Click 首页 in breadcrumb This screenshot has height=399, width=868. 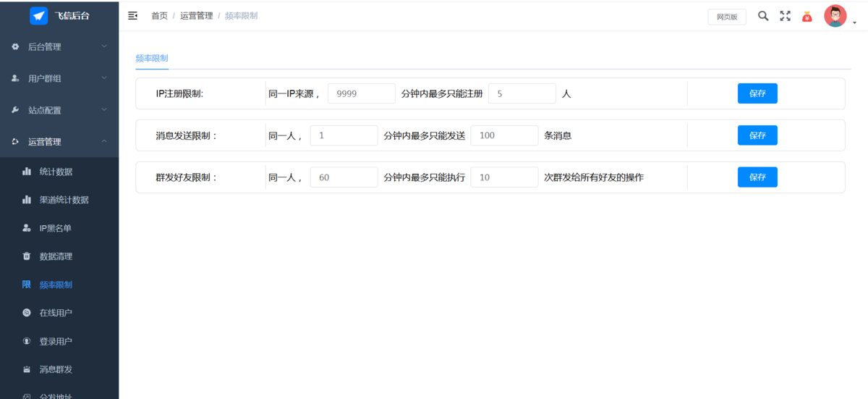(159, 16)
